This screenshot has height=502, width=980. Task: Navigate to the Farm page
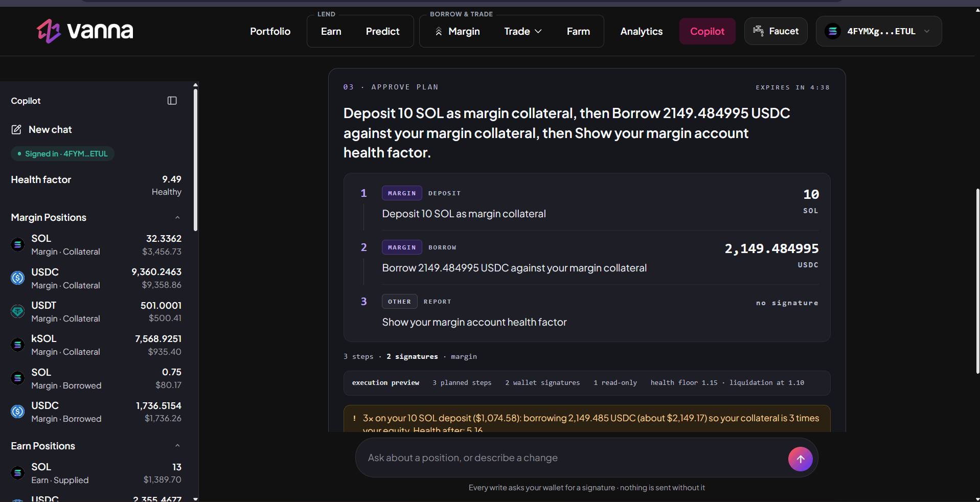pyautogui.click(x=578, y=31)
